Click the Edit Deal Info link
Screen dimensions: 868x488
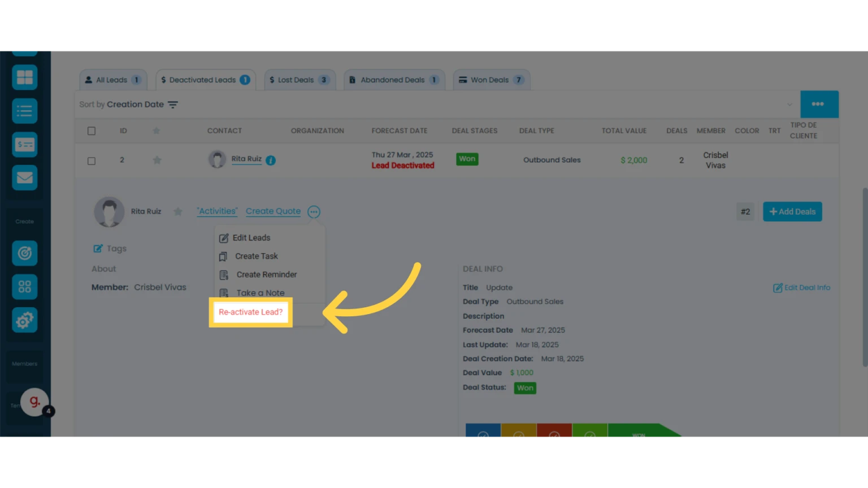802,287
